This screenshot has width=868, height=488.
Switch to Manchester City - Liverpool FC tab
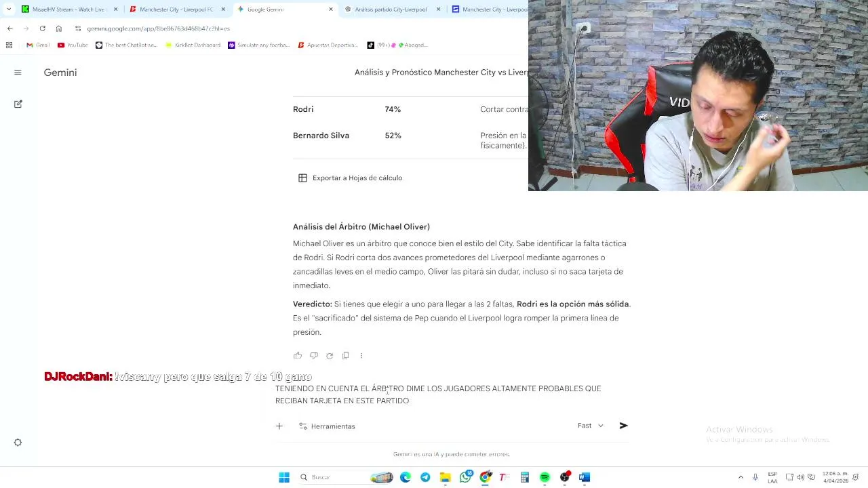tap(176, 9)
